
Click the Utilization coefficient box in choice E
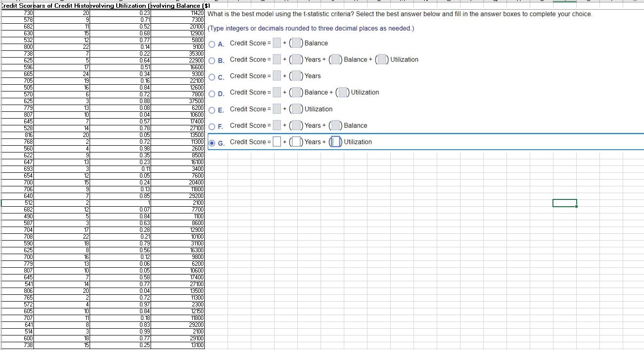tap(296, 109)
